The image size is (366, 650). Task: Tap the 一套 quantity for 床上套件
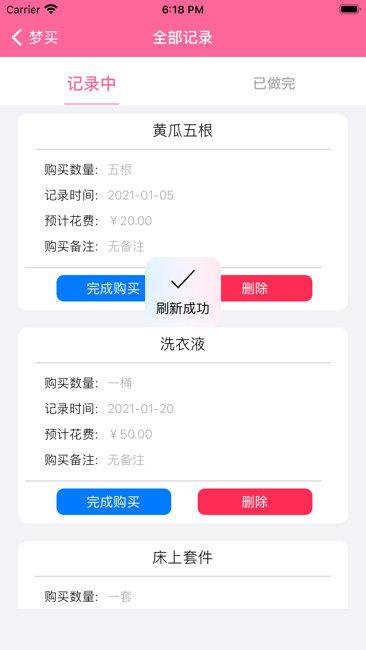click(120, 597)
